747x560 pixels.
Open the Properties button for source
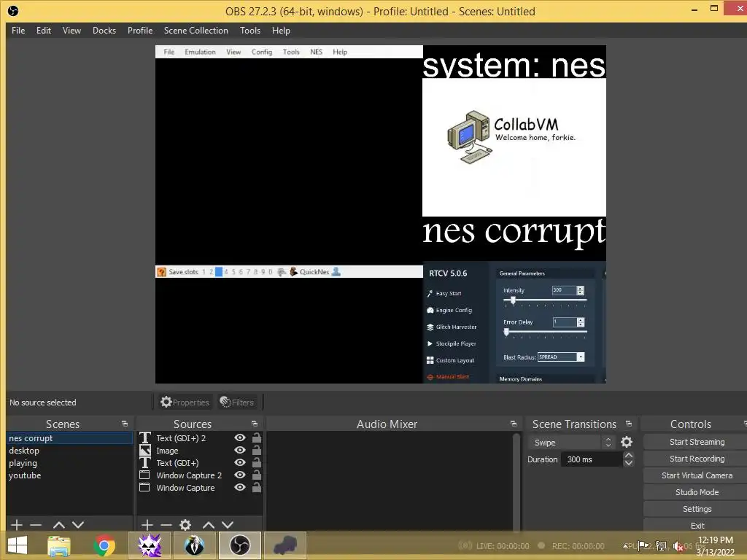(185, 402)
